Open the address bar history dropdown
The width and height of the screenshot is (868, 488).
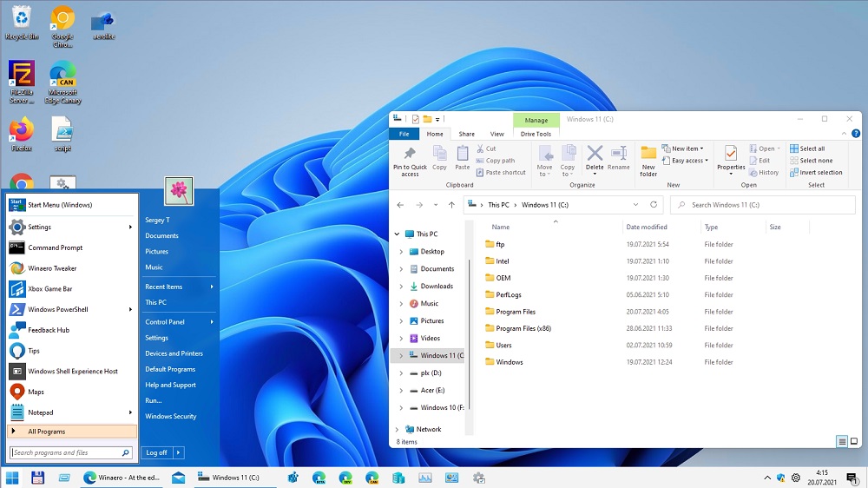tap(636, 205)
